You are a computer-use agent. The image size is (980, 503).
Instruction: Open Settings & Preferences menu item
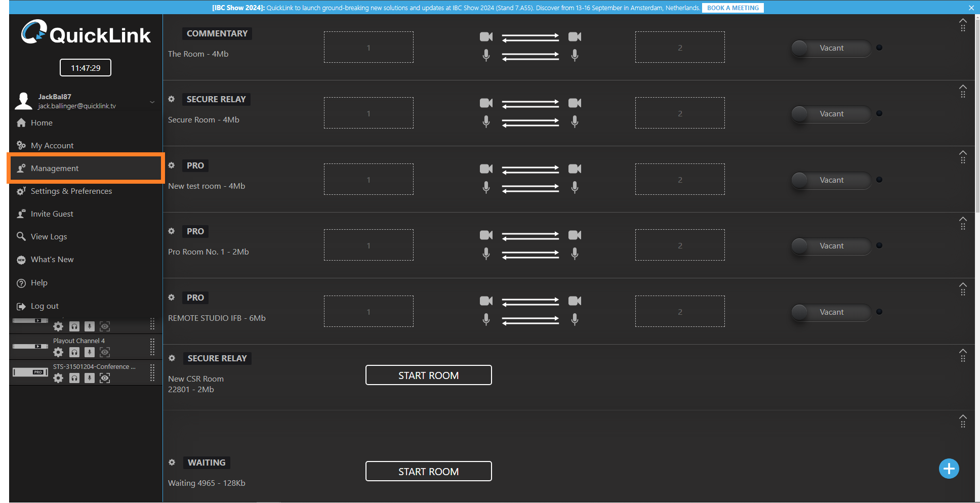coord(71,191)
